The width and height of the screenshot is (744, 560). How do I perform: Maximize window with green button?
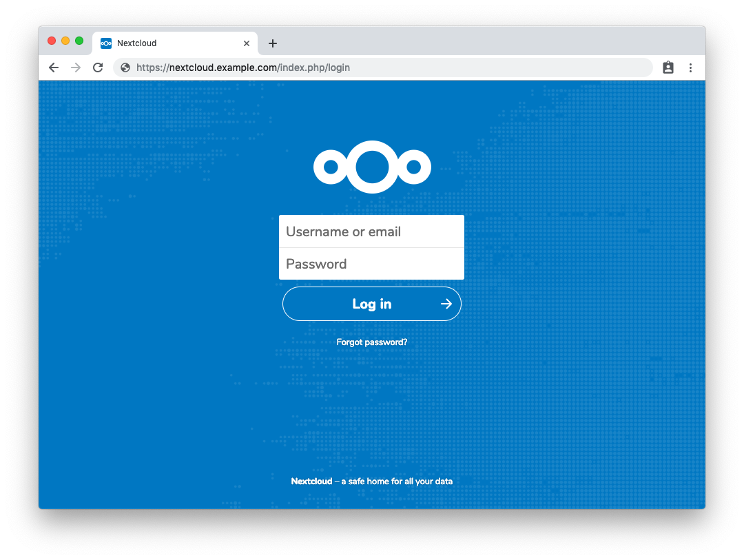[x=79, y=41]
